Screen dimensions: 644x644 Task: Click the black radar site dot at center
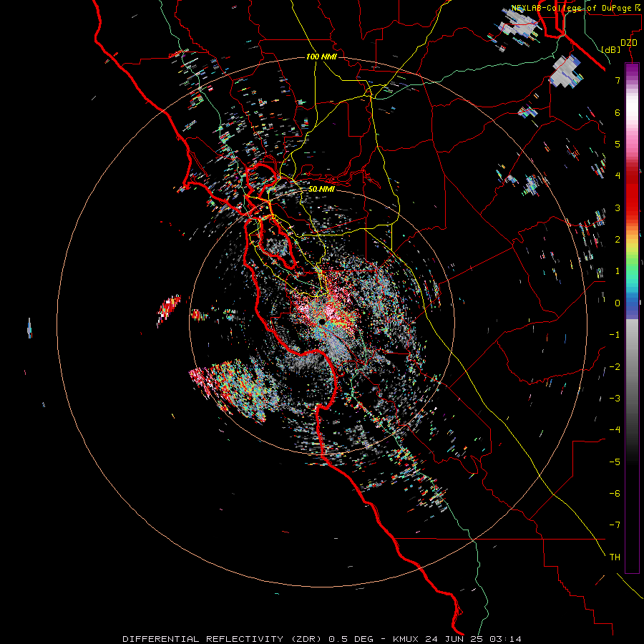[322, 321]
